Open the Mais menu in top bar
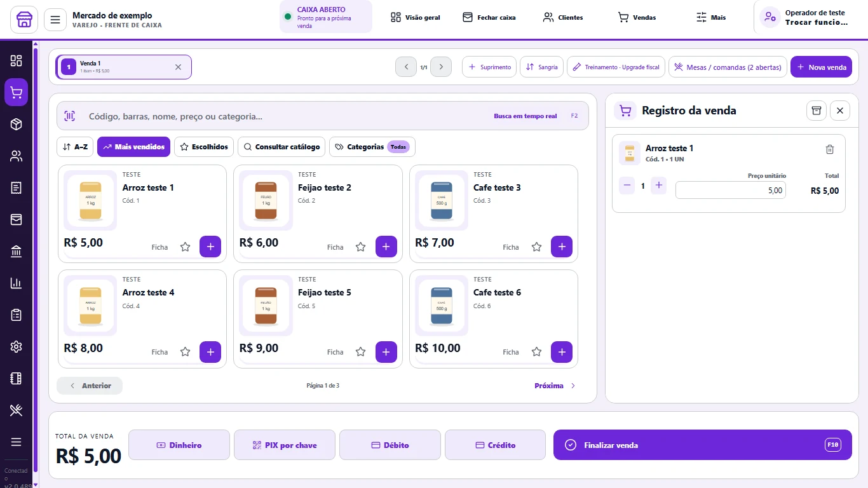This screenshot has height=488, width=868. tap(711, 17)
